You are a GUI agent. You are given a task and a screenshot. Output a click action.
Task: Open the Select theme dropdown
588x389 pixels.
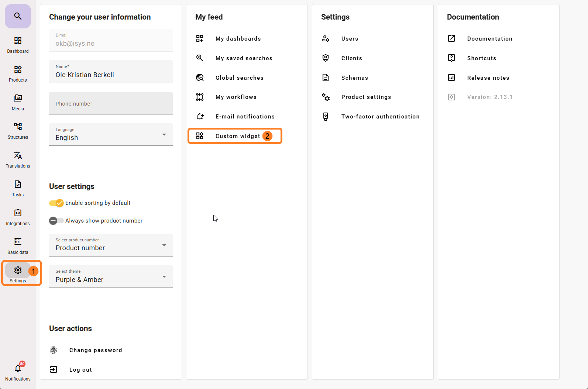pyautogui.click(x=111, y=276)
